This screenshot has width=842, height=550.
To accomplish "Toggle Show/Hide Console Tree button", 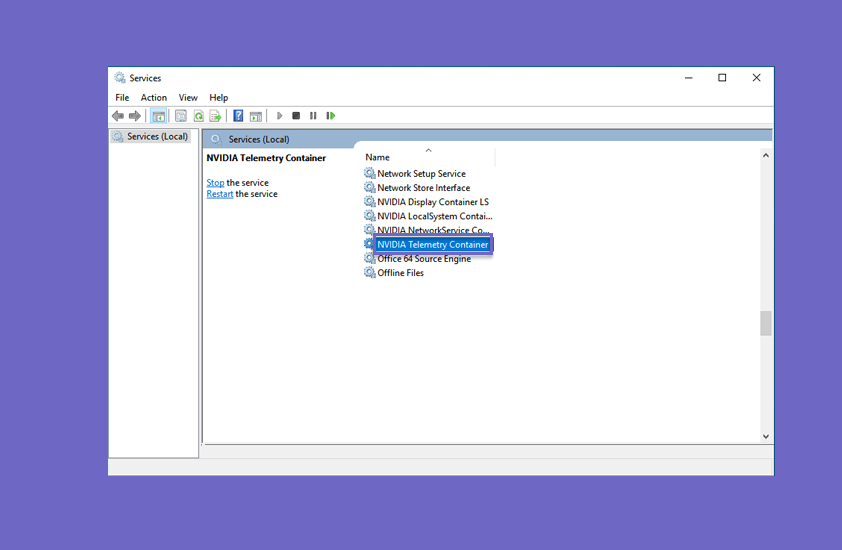I will 158,115.
